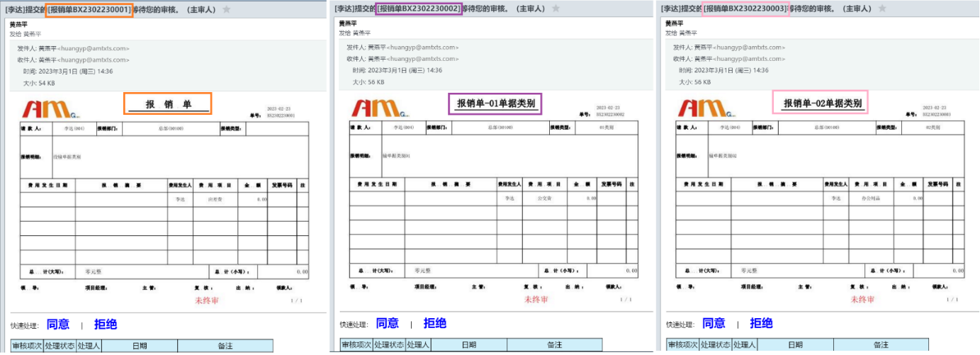
Task: Reject the 报销单-02单据类别 claim with 拒绝
Action: [761, 324]
